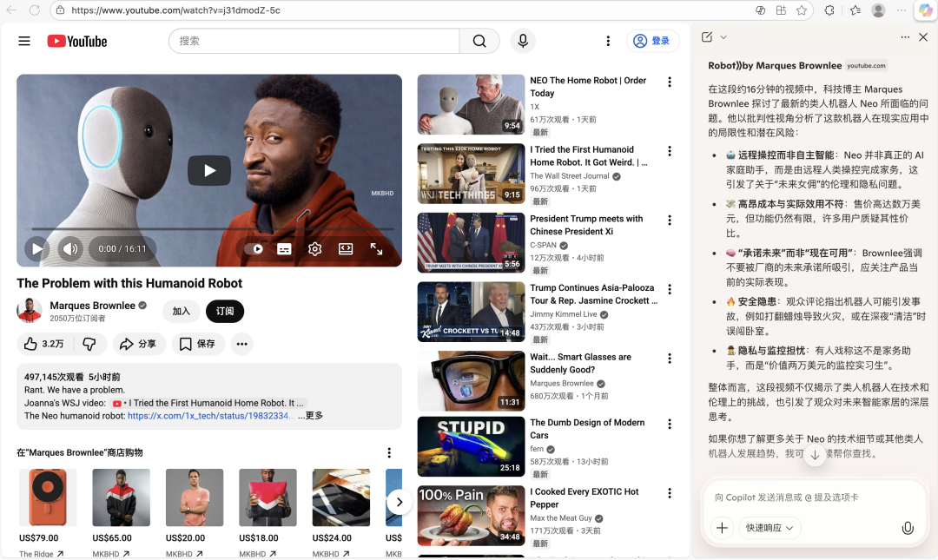Image resolution: width=938 pixels, height=560 pixels.
Task: Dislike the video with the thumbs down
Action: pos(89,344)
